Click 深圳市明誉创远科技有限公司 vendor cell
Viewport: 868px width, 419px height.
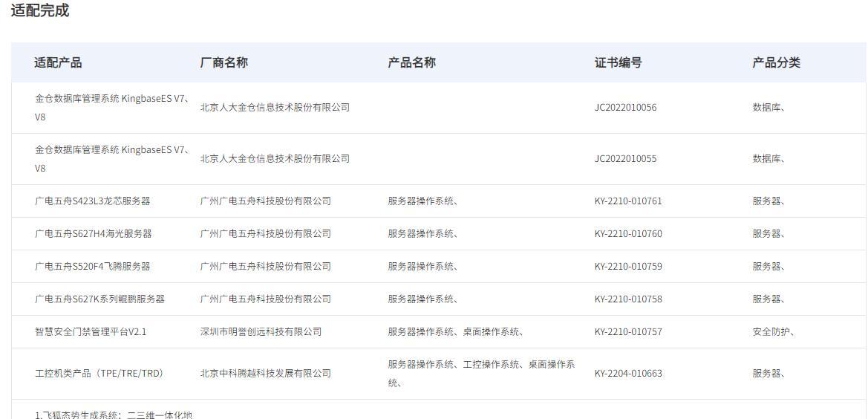click(x=261, y=332)
